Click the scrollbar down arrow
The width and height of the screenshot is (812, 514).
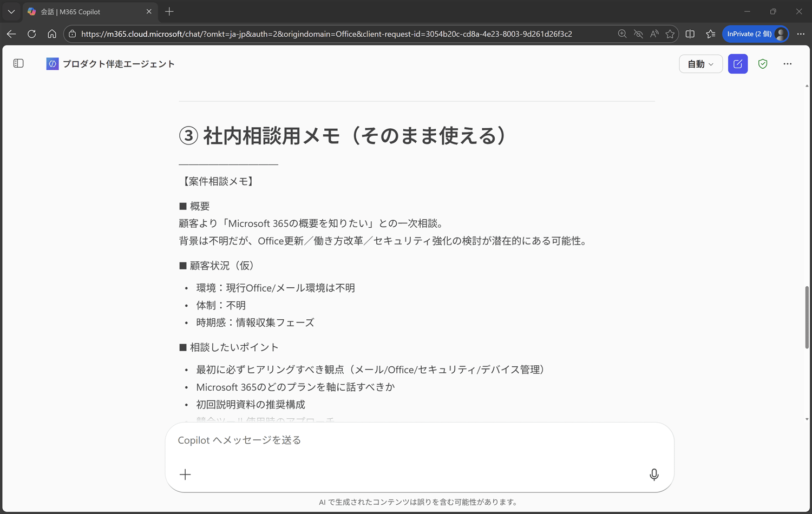[807, 419]
